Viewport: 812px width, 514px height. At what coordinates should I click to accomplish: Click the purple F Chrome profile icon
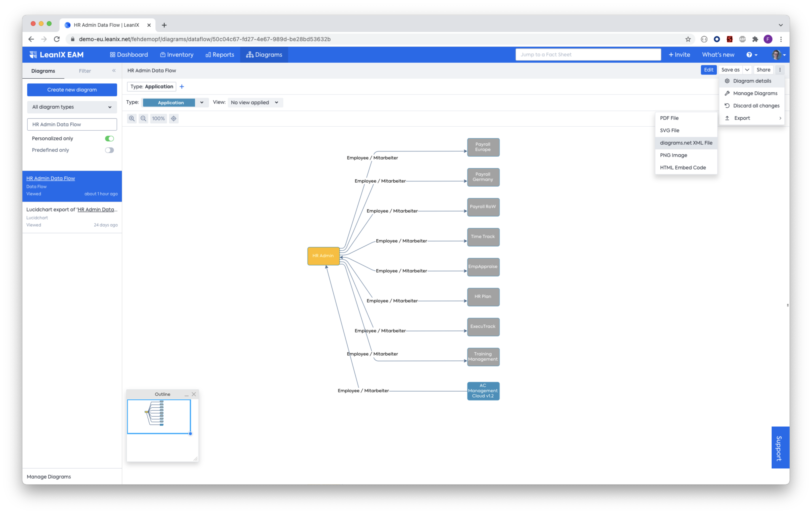pyautogui.click(x=768, y=39)
